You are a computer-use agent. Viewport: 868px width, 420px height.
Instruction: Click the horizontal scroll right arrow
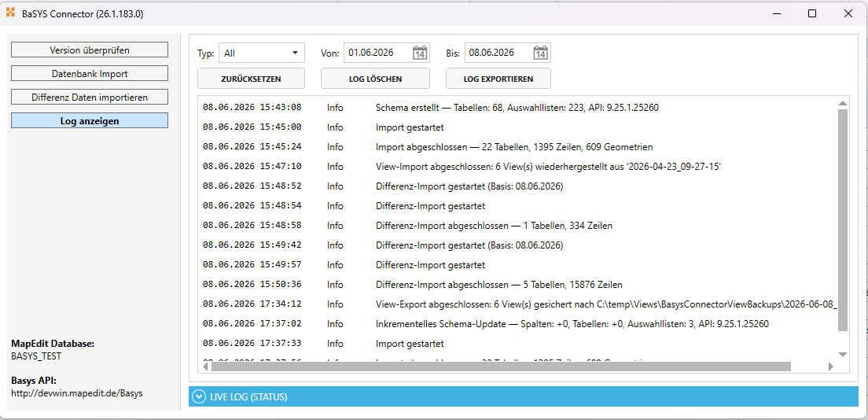pyautogui.click(x=830, y=367)
